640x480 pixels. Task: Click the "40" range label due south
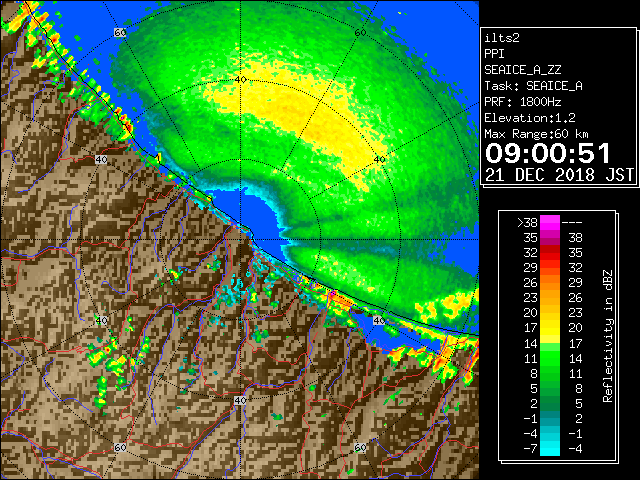pyautogui.click(x=240, y=400)
